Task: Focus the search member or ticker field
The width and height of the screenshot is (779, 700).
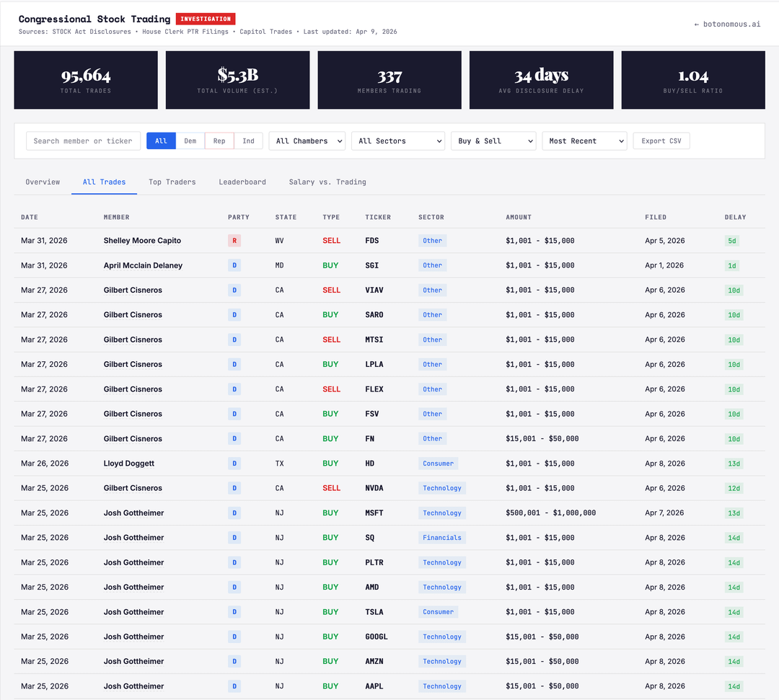Action: [x=83, y=141]
